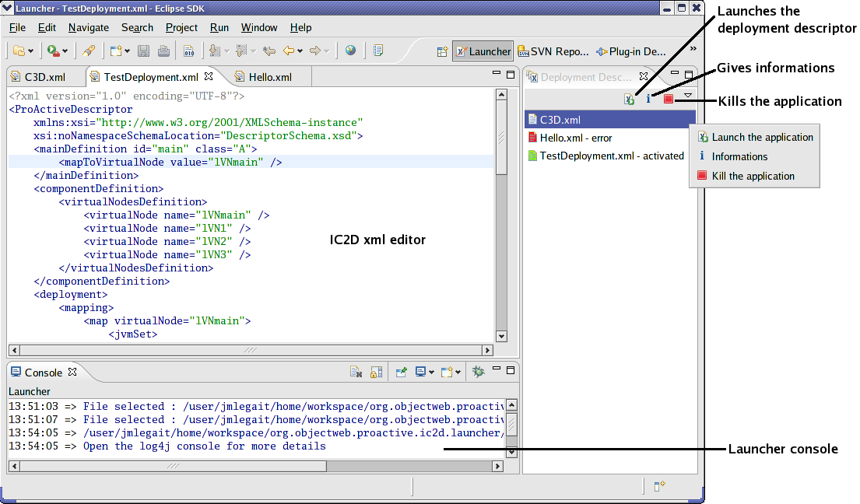Viewport: 860px width, 504px height.
Task: Choose Launch the application from context menu
Action: [762, 137]
